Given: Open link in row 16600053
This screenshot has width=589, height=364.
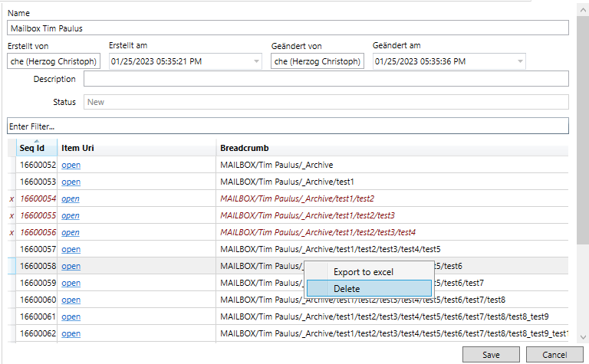Looking at the screenshot, I should [x=71, y=182].
